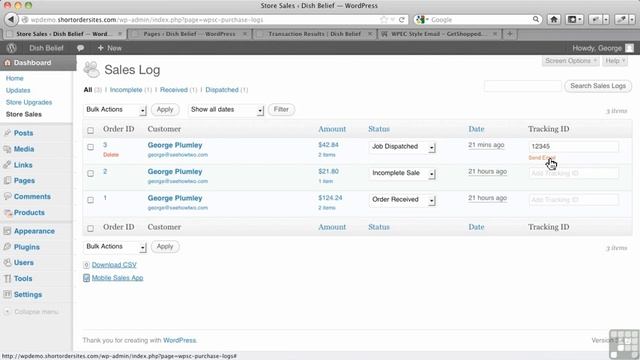Sort by the Date column header
Viewport: 640px width, 360px height.
476,129
